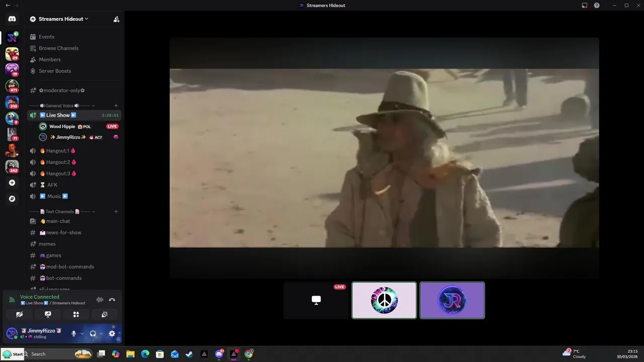The image size is (644, 362).
Task: Add channel to General Voice category
Action: (116, 106)
